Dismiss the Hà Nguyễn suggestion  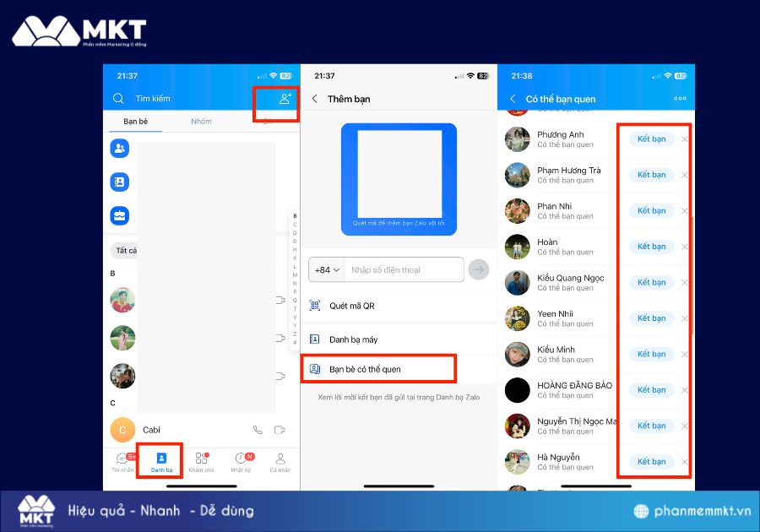coord(684,462)
